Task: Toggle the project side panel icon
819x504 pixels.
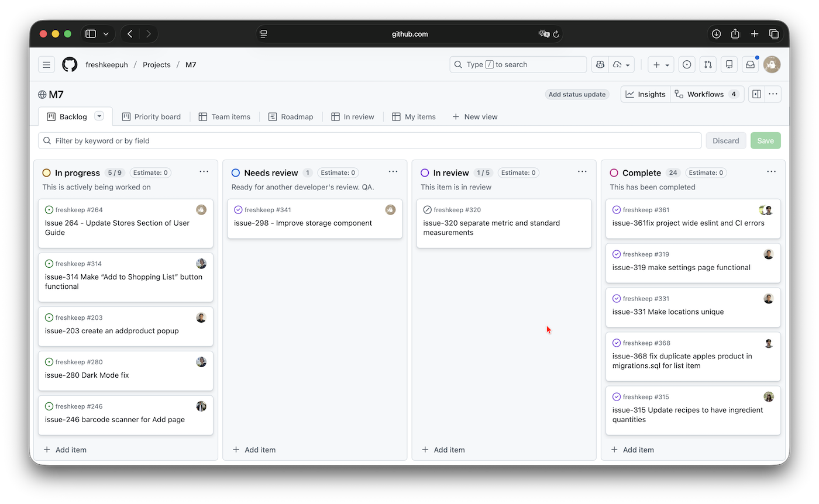Action: click(756, 94)
